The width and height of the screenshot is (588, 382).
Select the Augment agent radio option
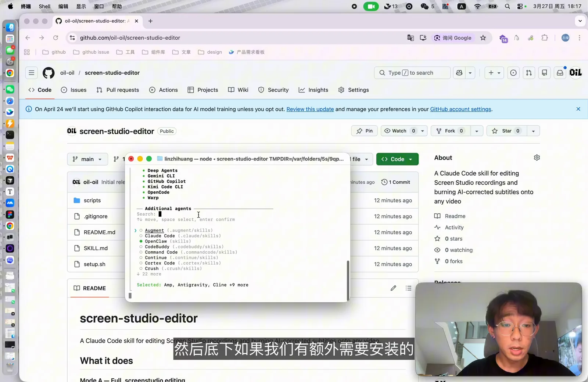(141, 231)
